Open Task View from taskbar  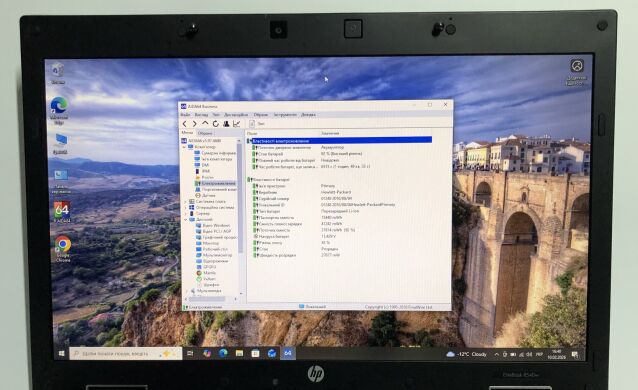pos(190,353)
